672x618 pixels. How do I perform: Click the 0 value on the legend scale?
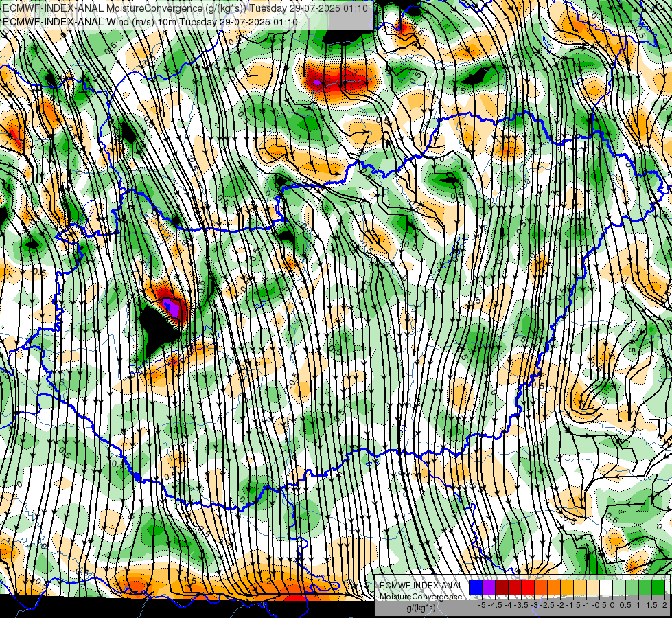pos(612,605)
